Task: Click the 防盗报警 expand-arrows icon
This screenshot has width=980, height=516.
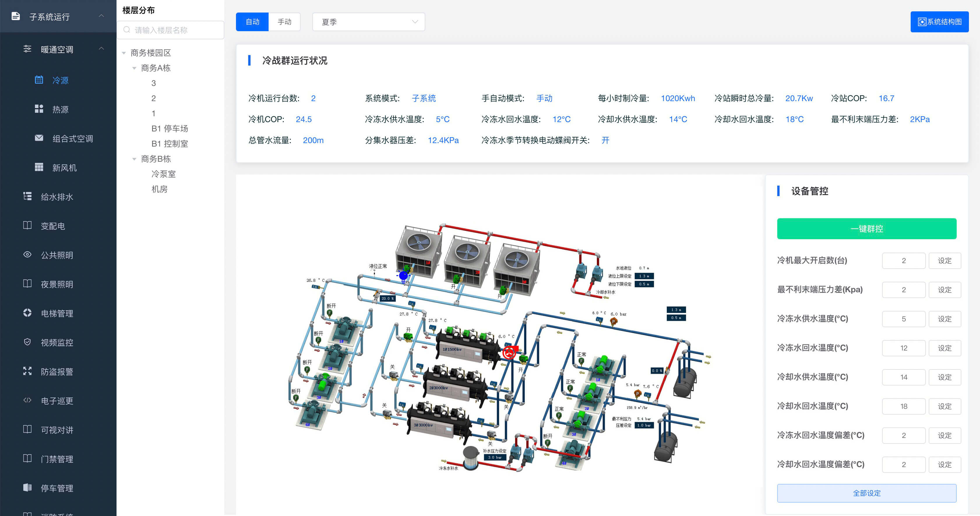Action: (27, 371)
